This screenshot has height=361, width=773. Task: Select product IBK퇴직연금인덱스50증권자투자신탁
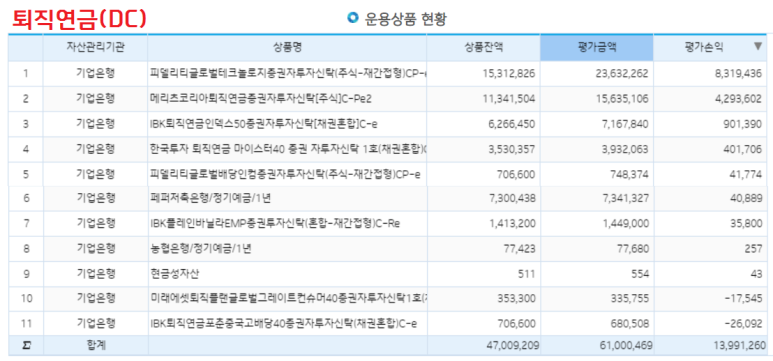pyautogui.click(x=264, y=124)
